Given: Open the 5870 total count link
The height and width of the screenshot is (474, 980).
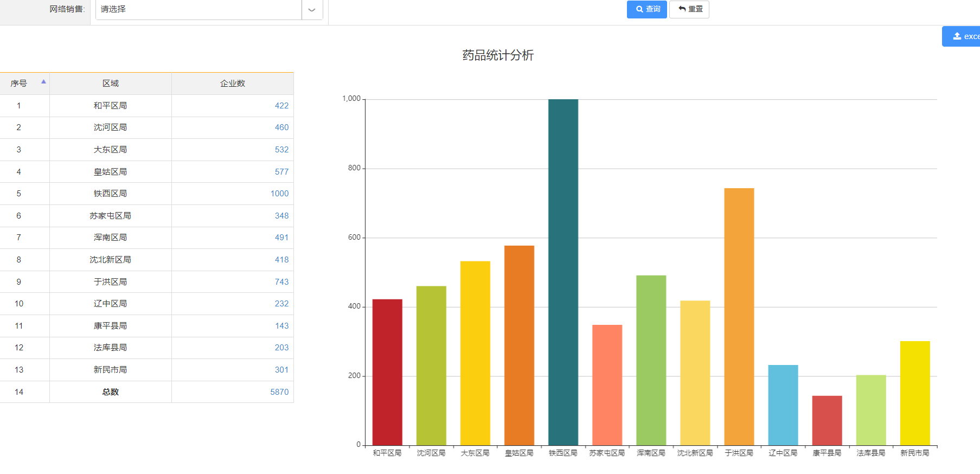Looking at the screenshot, I should pyautogui.click(x=279, y=392).
